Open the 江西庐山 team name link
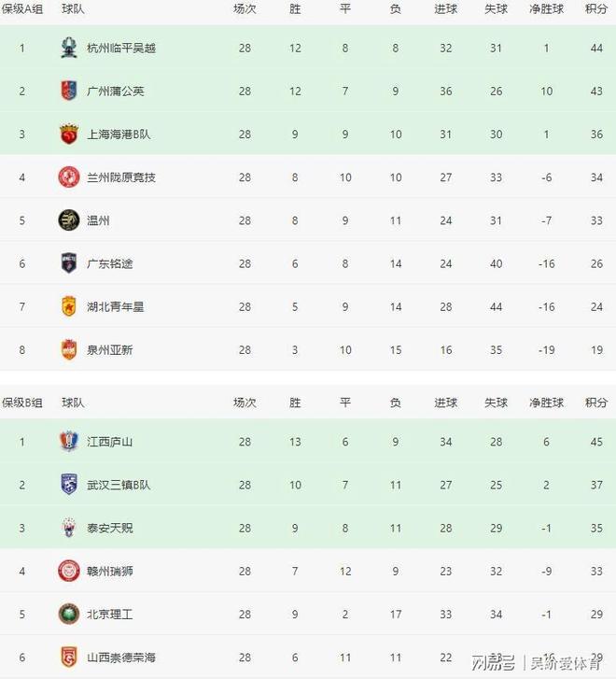The width and height of the screenshot is (616, 679). tap(110, 442)
